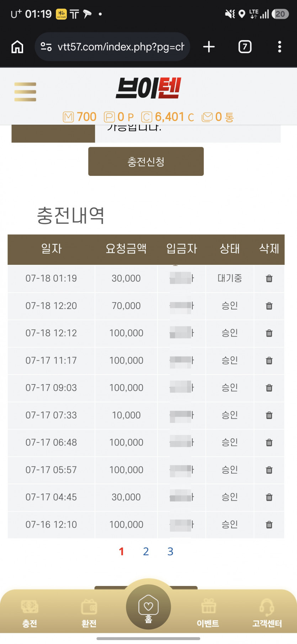Click the 충전신청 button

[x=146, y=161]
